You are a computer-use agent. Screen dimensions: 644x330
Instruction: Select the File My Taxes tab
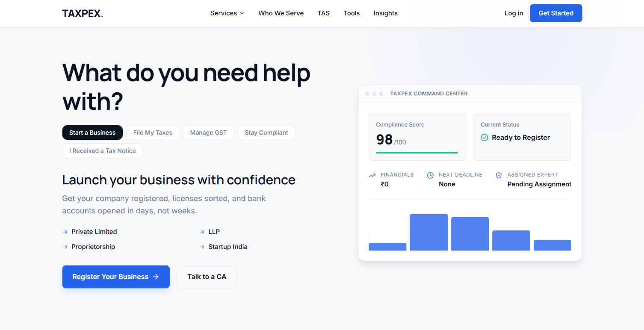[153, 133]
